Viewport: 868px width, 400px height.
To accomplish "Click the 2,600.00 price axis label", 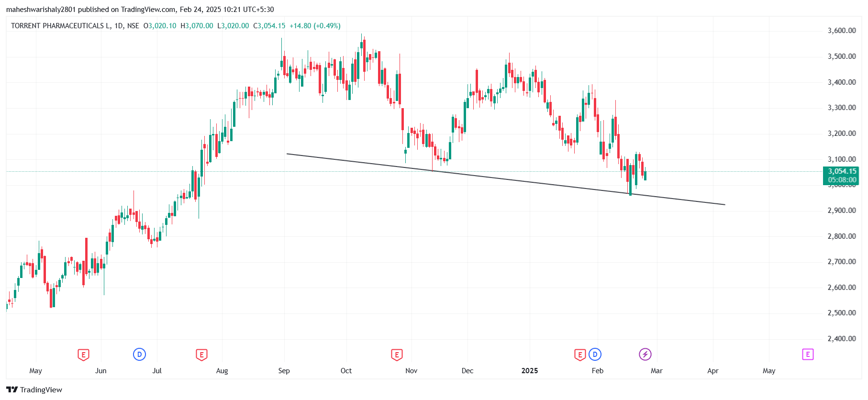I will (842, 288).
